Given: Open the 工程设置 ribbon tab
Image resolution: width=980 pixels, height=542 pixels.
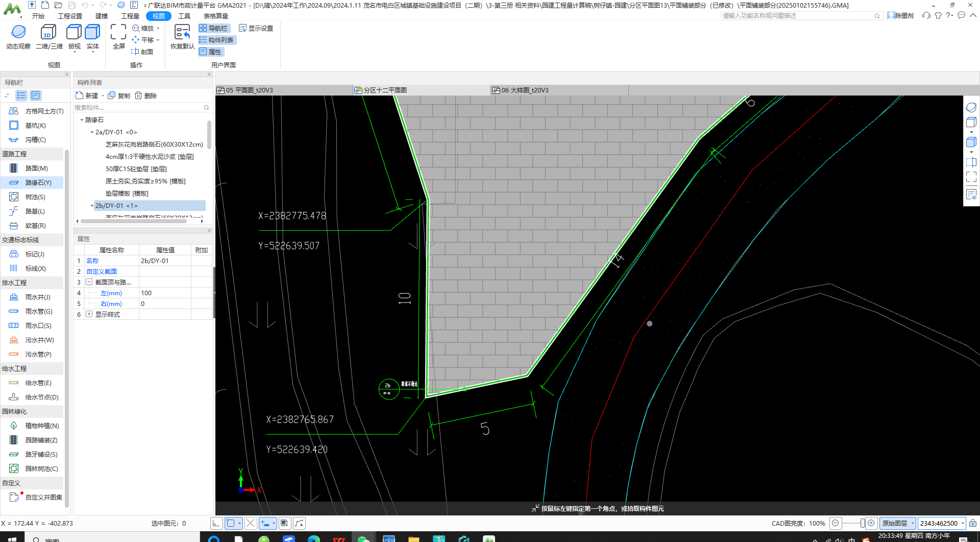Looking at the screenshot, I should point(70,16).
